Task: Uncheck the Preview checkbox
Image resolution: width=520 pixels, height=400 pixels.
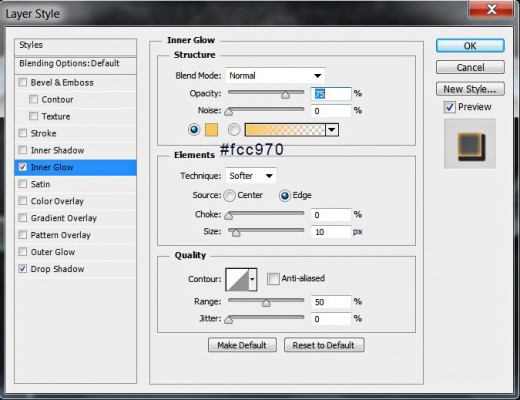Action: (x=450, y=107)
